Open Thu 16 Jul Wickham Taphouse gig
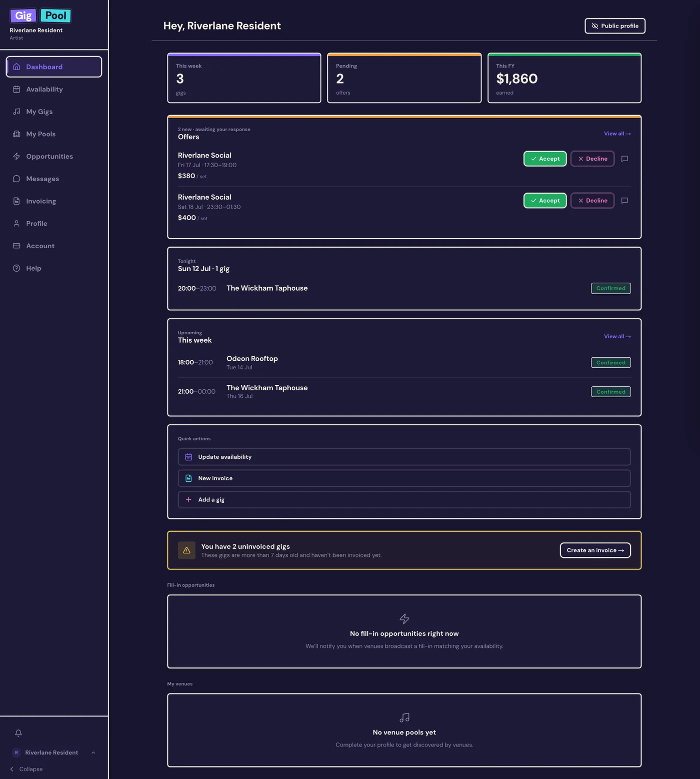700x779 pixels. [x=404, y=392]
